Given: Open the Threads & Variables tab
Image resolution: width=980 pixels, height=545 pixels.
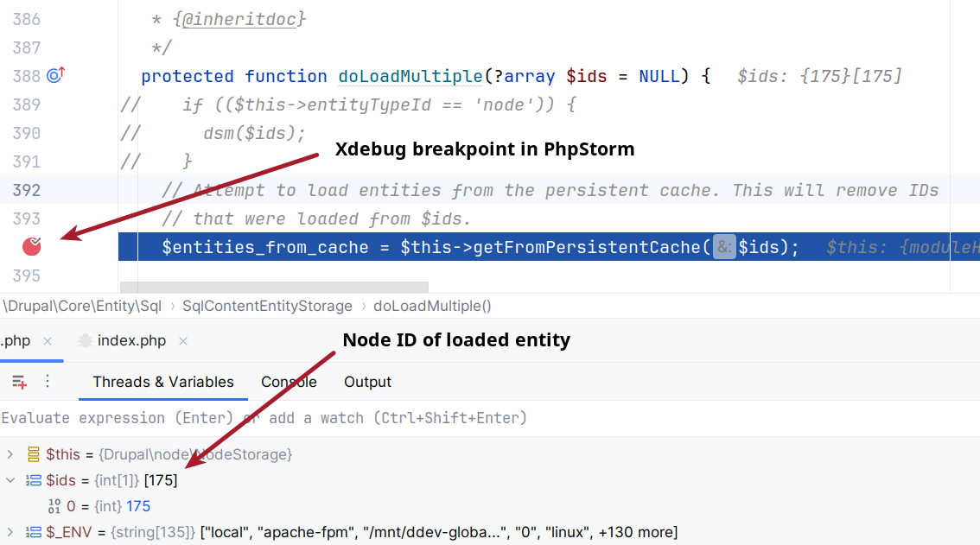Looking at the screenshot, I should [163, 382].
